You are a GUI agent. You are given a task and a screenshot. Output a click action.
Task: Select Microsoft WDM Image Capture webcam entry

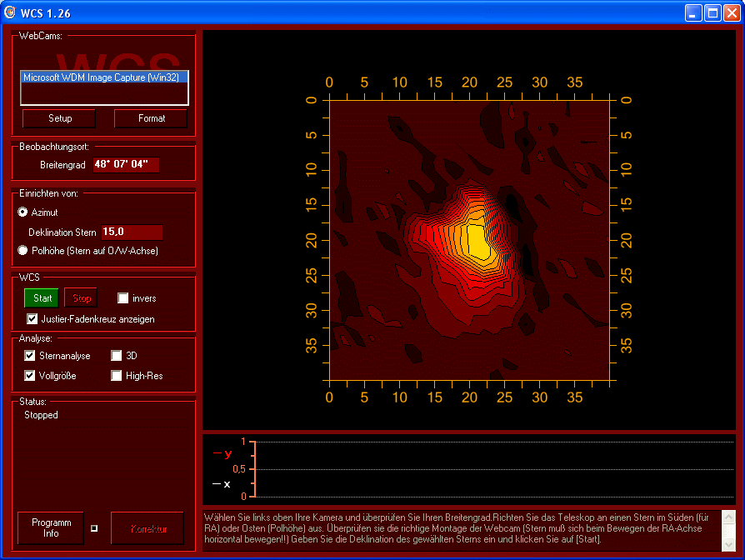pyautogui.click(x=104, y=77)
